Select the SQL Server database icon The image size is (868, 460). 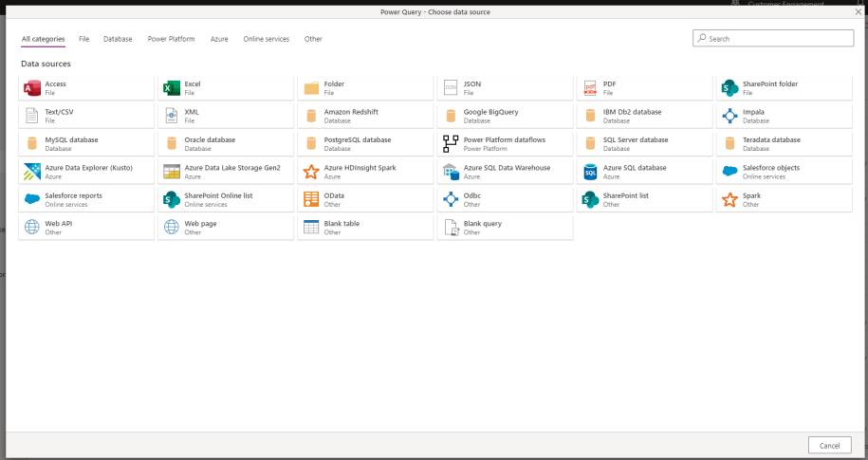590,144
